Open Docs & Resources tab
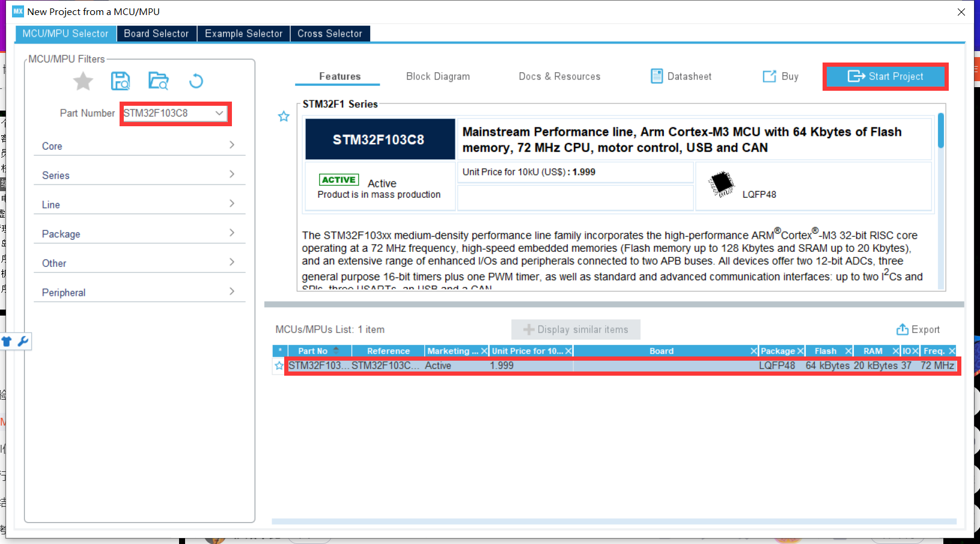Image resolution: width=980 pixels, height=544 pixels. pos(559,76)
